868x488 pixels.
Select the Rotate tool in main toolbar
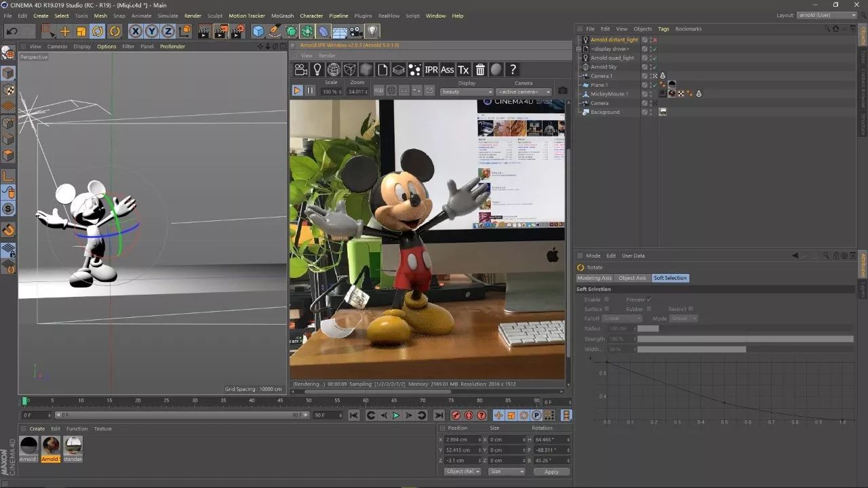[98, 31]
